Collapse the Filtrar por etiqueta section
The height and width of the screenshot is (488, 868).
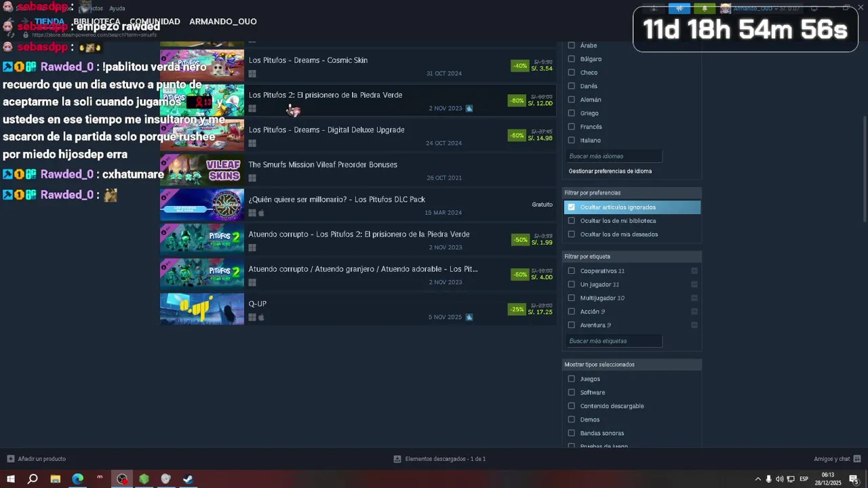click(632, 257)
